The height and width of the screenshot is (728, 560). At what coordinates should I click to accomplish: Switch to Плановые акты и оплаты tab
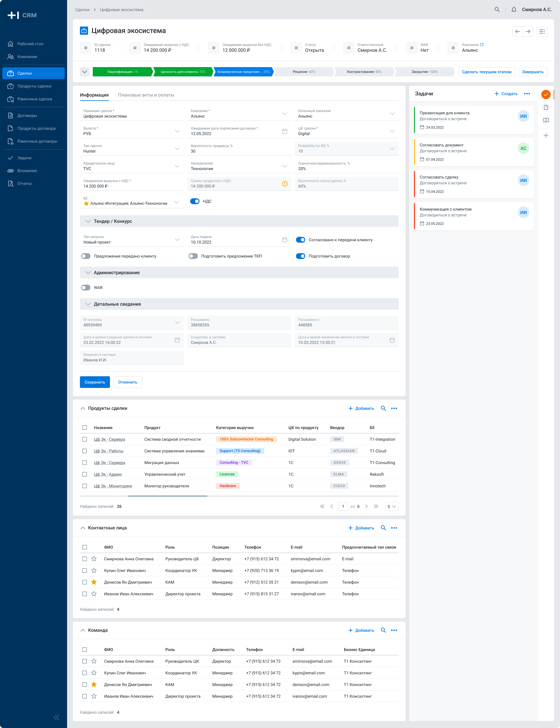[146, 95]
